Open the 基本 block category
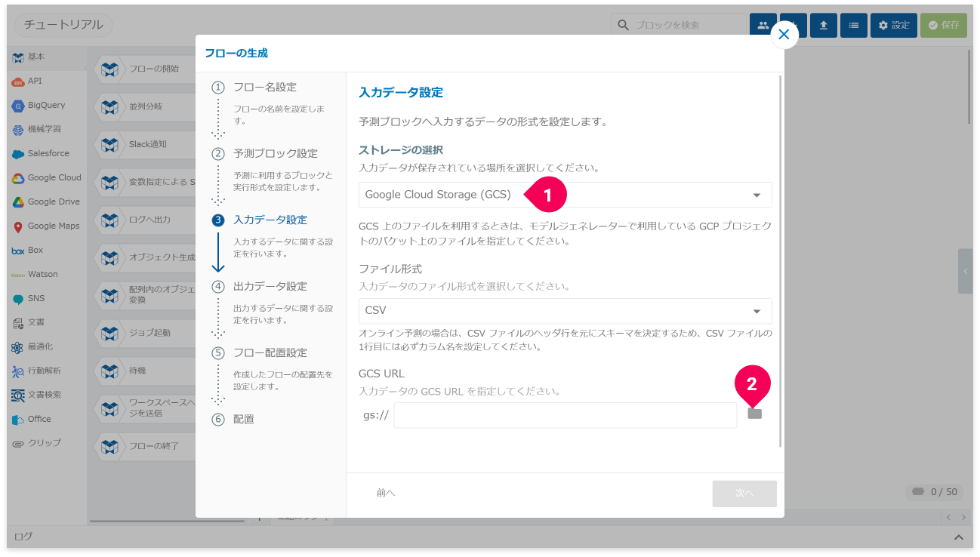Screen dimensions: 980x557 click(45, 57)
